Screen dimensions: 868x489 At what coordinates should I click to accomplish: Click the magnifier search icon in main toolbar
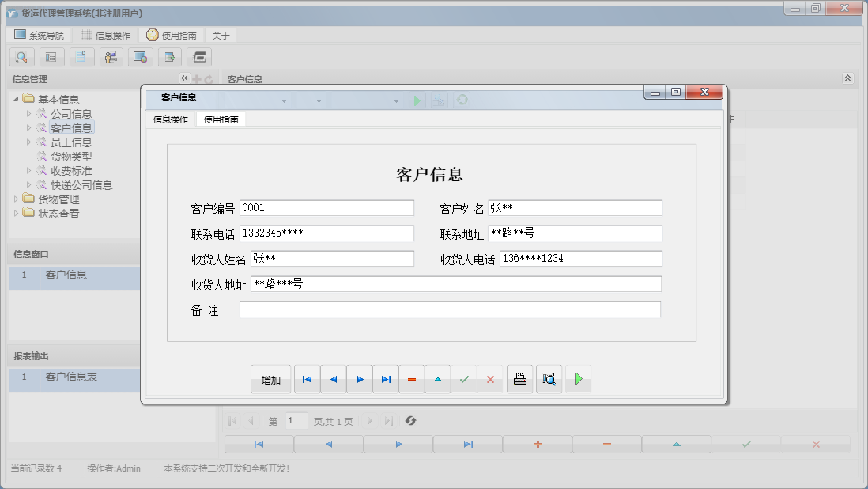pyautogui.click(x=21, y=57)
